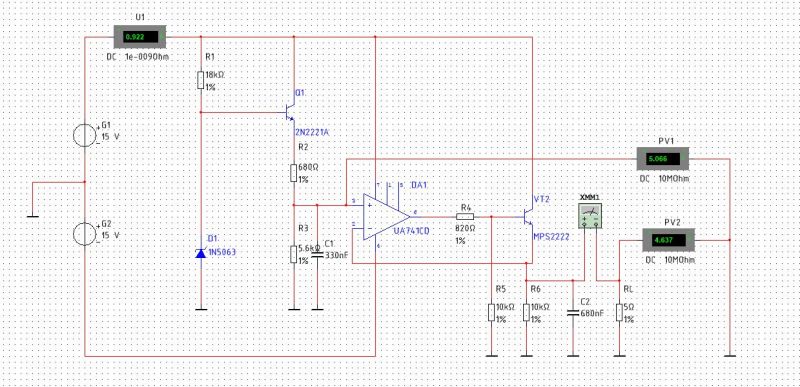Viewport: 800px width, 387px height.
Task: Select the VT2 MPS2222 transistor
Action: pyautogui.click(x=528, y=216)
